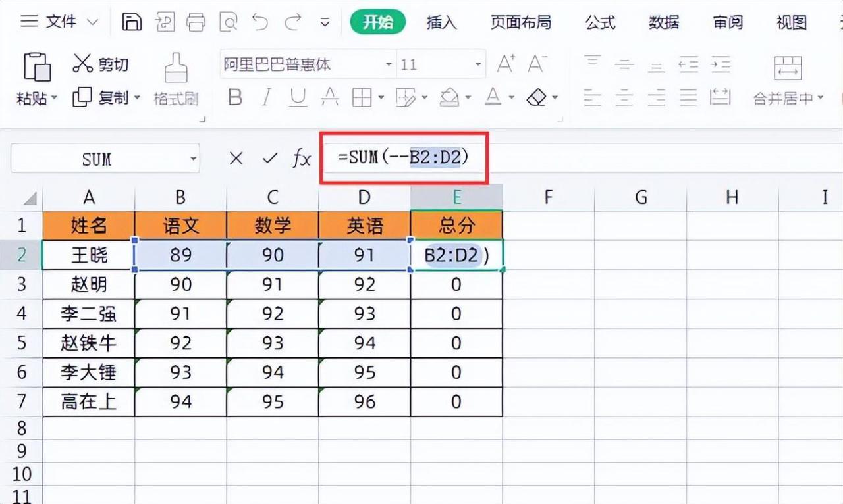Switch to the 公式 tab

point(601,22)
